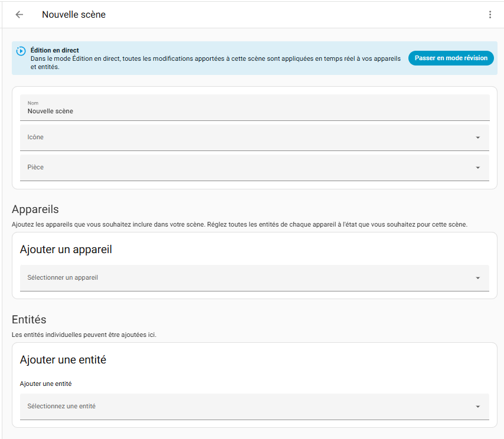This screenshot has height=439, width=504.
Task: Open the Sélectionner un appareil combo box
Action: click(248, 278)
